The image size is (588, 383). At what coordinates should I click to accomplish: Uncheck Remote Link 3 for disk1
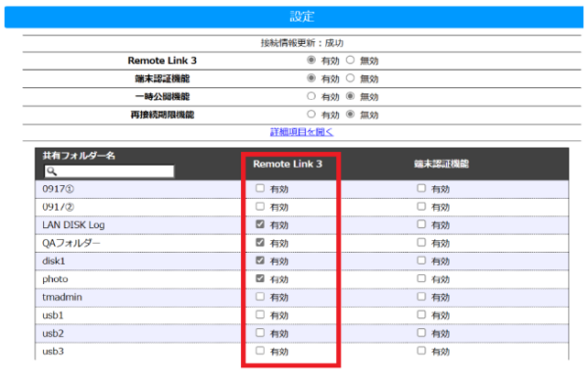(x=260, y=261)
